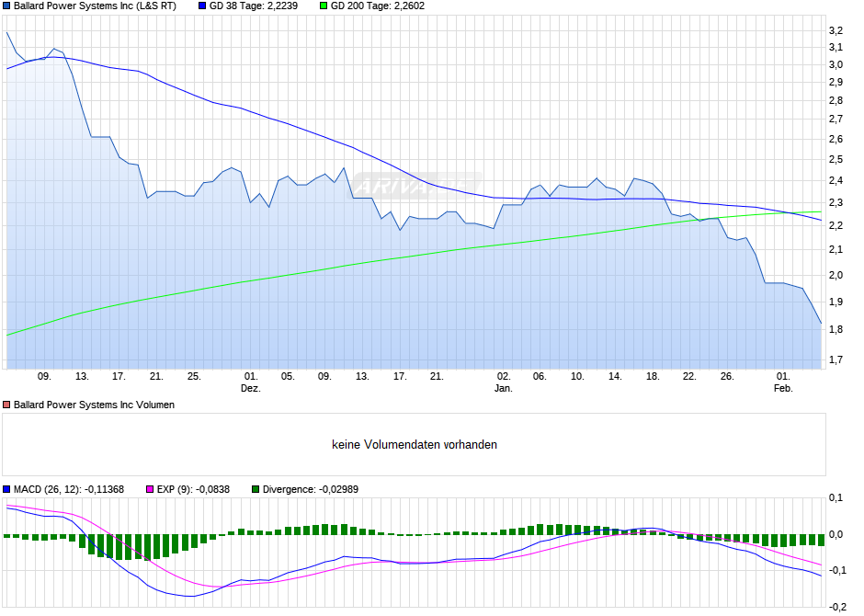This screenshot has width=864, height=616.
Task: Click the green Divergence legend swatch
Action: [x=256, y=489]
